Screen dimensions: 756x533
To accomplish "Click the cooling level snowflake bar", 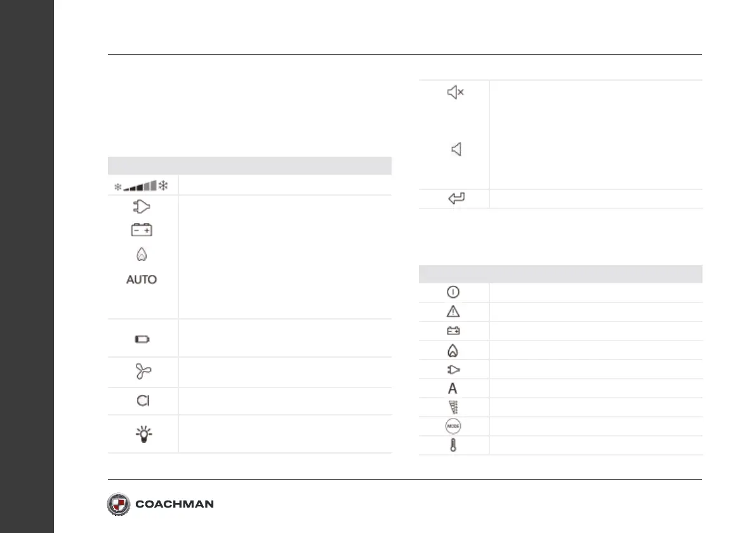I will pyautogui.click(x=142, y=186).
